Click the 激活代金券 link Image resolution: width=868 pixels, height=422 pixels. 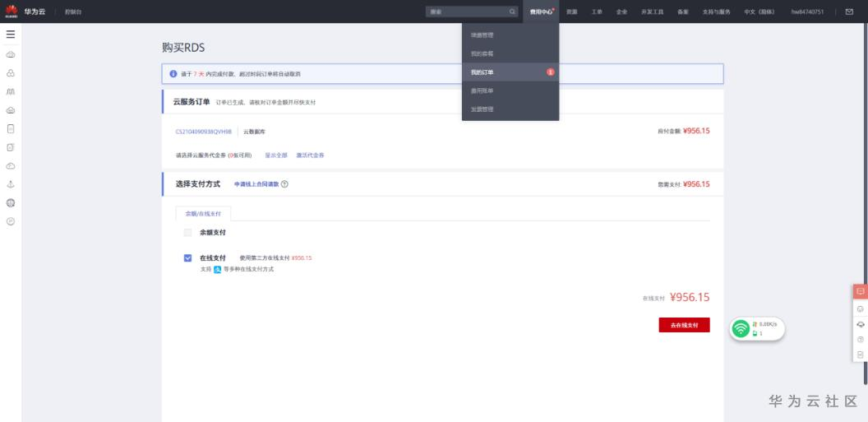[x=310, y=155]
